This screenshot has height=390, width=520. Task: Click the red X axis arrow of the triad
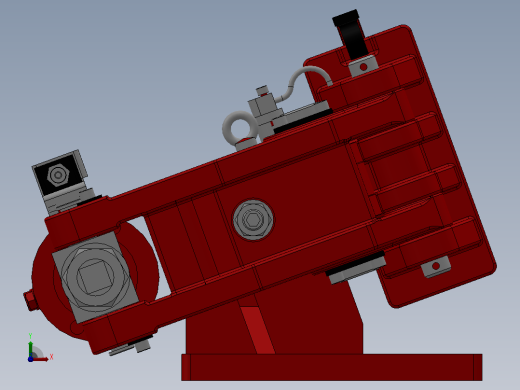(x=41, y=359)
